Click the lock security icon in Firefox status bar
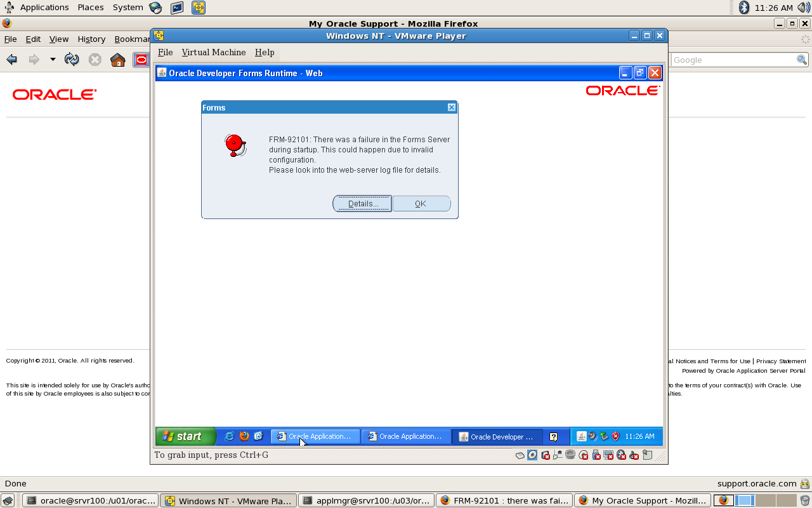The height and width of the screenshot is (508, 812). (804, 483)
